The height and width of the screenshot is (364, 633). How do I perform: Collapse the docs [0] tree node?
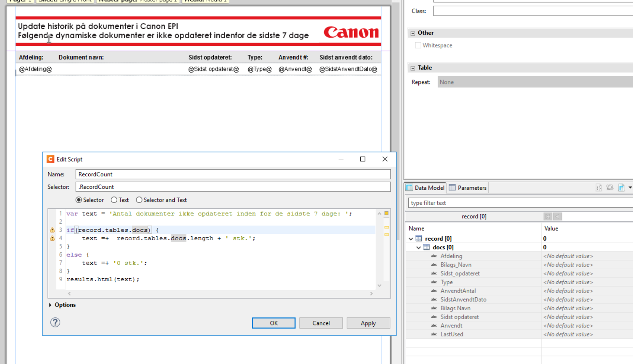(x=419, y=248)
